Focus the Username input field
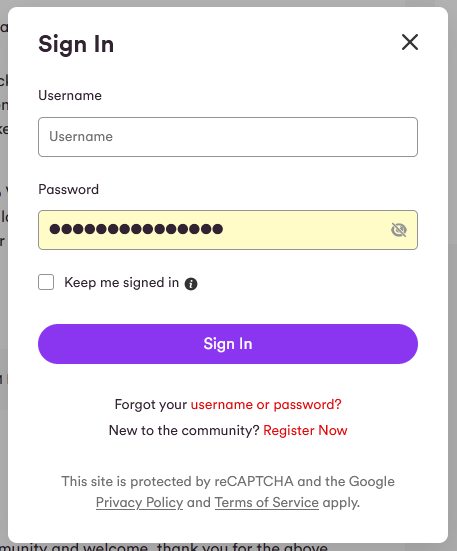 [228, 137]
